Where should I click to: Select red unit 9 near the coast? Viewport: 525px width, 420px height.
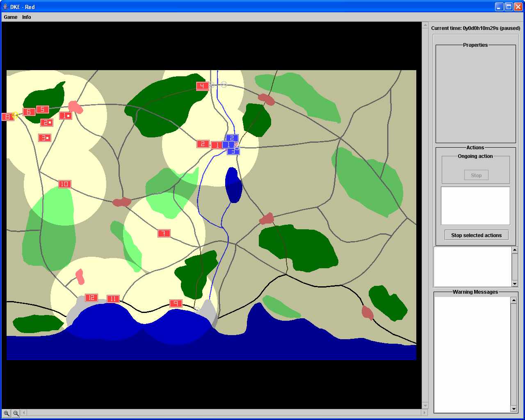pyautogui.click(x=176, y=304)
